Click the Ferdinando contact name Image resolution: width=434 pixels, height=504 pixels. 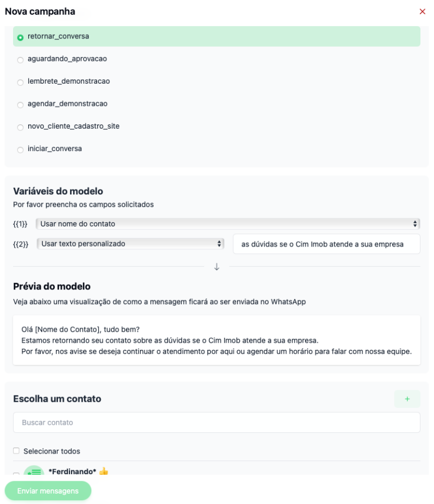click(72, 471)
